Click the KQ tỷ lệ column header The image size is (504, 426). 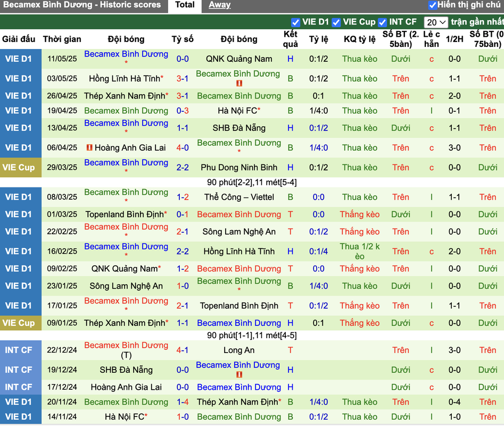tap(360, 39)
